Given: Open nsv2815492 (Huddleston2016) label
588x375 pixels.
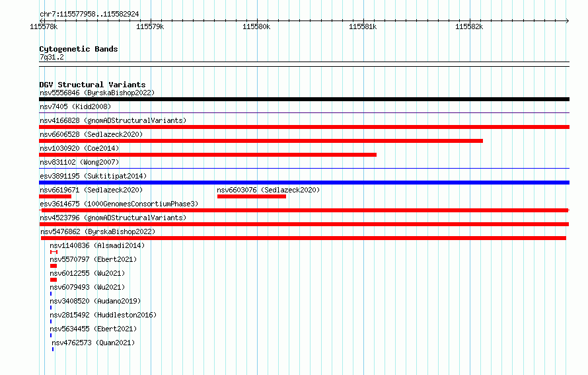Looking at the screenshot, I should (103, 315).
